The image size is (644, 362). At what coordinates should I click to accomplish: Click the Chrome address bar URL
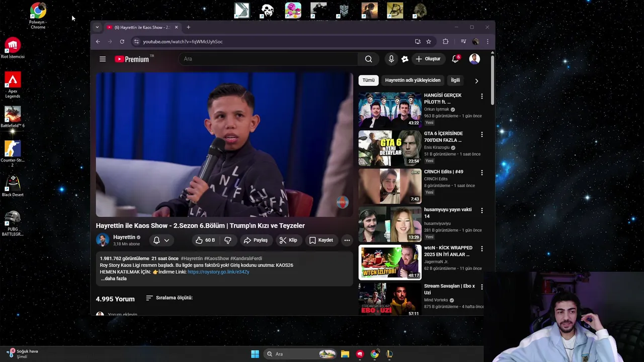183,42
